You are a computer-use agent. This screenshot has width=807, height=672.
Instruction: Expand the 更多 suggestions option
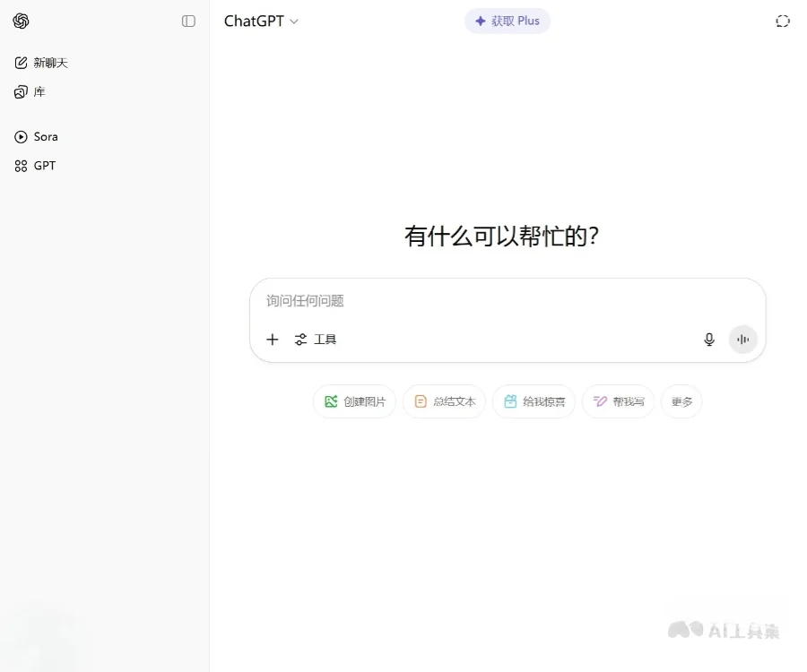pyautogui.click(x=681, y=401)
